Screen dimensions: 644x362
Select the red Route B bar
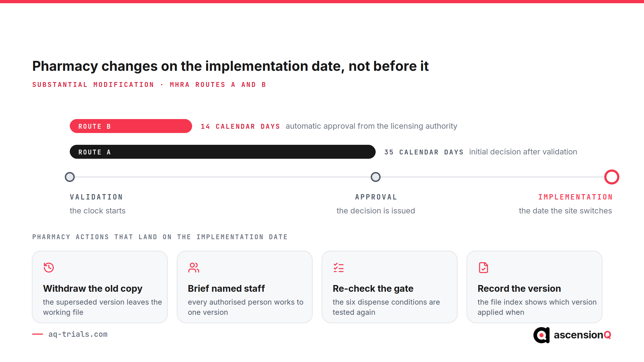point(131,126)
